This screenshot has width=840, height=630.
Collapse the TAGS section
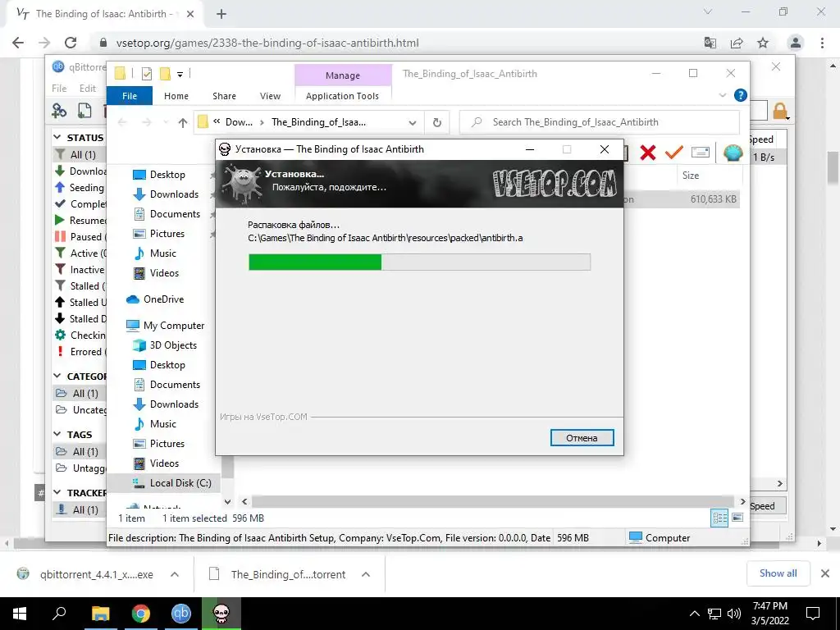[x=57, y=435]
